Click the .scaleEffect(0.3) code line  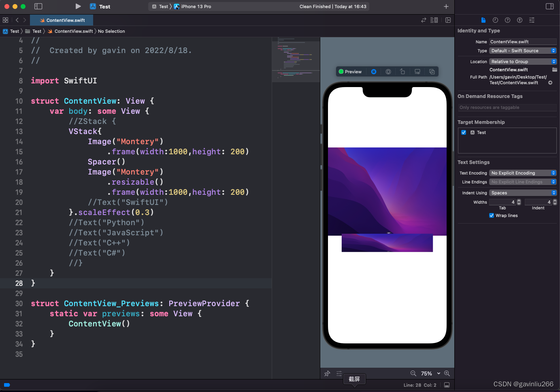coord(111,212)
